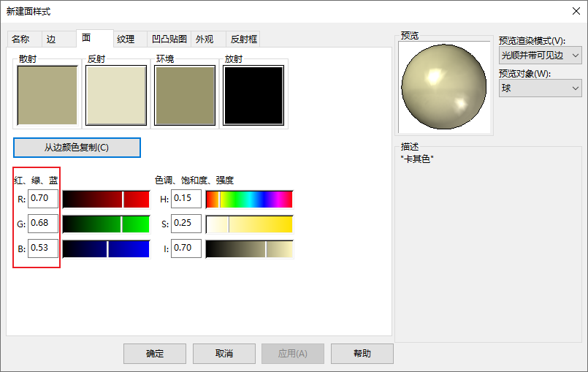
Task: Go to the 纹理 tab
Action: (130, 39)
